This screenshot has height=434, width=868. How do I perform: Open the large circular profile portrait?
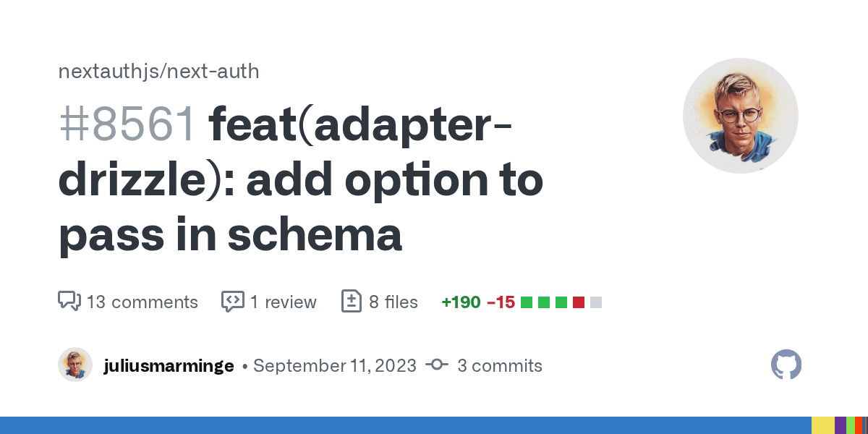740,116
